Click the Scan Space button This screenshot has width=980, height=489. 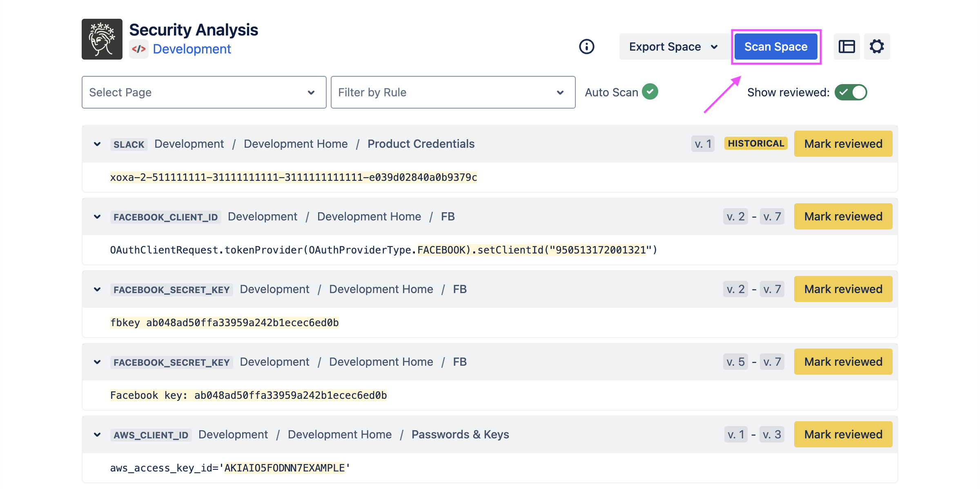[775, 47]
